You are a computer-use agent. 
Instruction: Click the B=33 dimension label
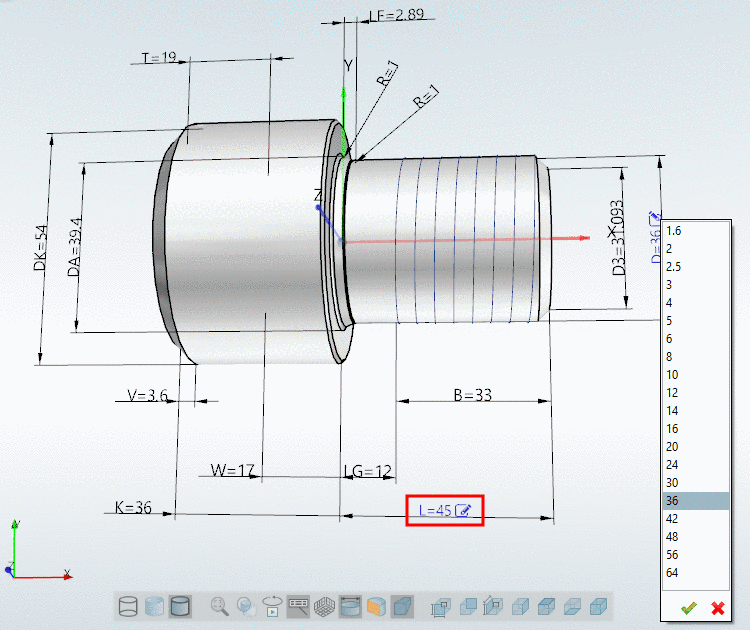472,395
